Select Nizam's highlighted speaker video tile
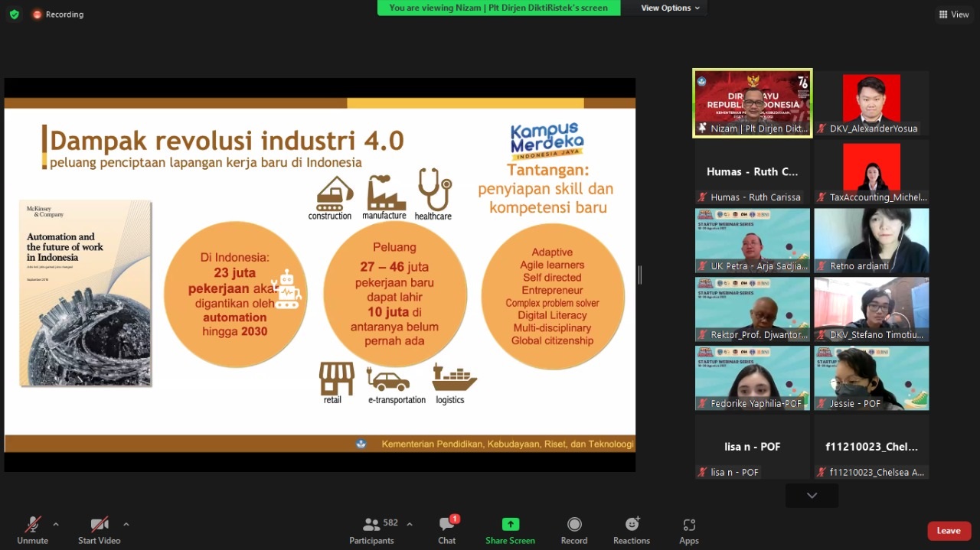The height and width of the screenshot is (550, 980). [x=753, y=103]
